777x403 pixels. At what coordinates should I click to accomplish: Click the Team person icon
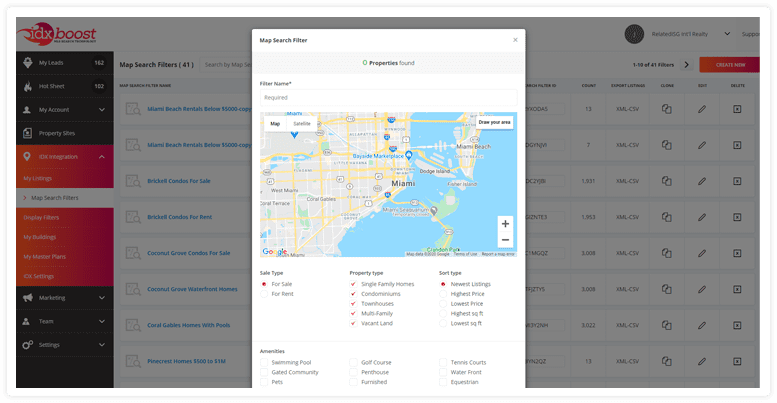tap(26, 321)
